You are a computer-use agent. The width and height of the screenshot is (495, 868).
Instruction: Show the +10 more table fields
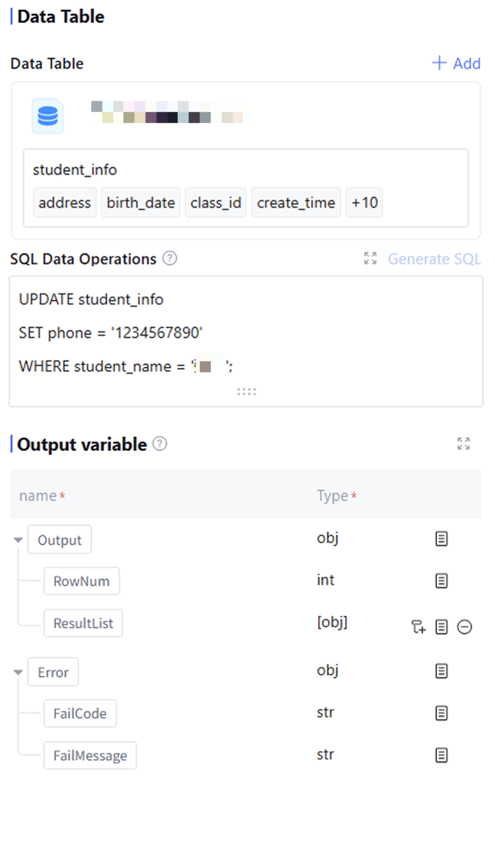[364, 203]
